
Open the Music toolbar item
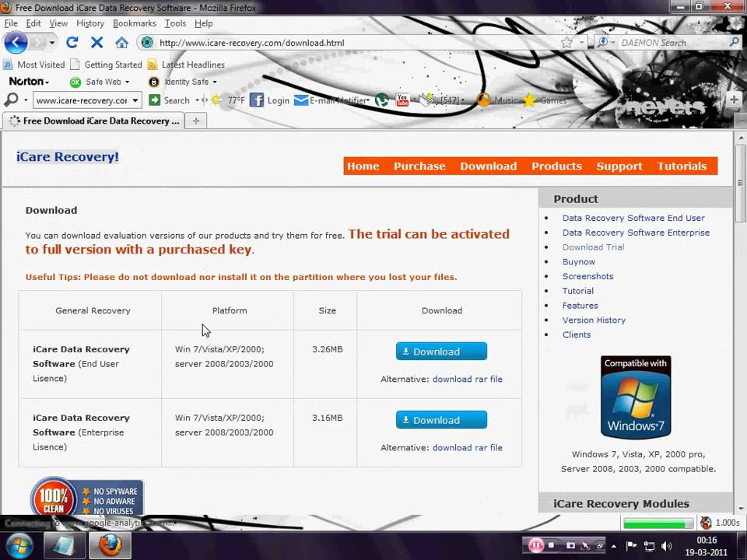click(497, 100)
